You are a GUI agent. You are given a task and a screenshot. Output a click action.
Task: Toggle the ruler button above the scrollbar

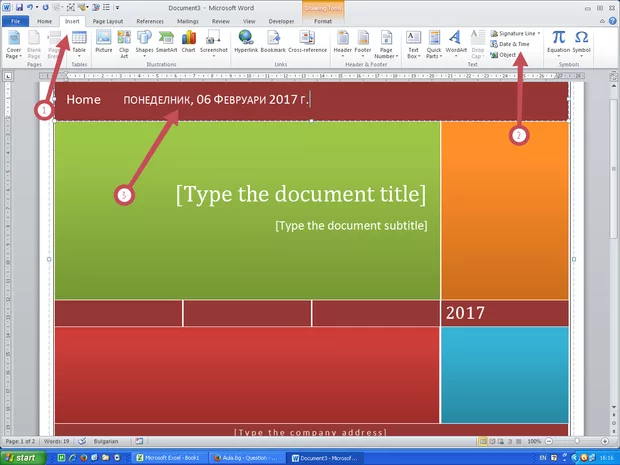[613, 76]
